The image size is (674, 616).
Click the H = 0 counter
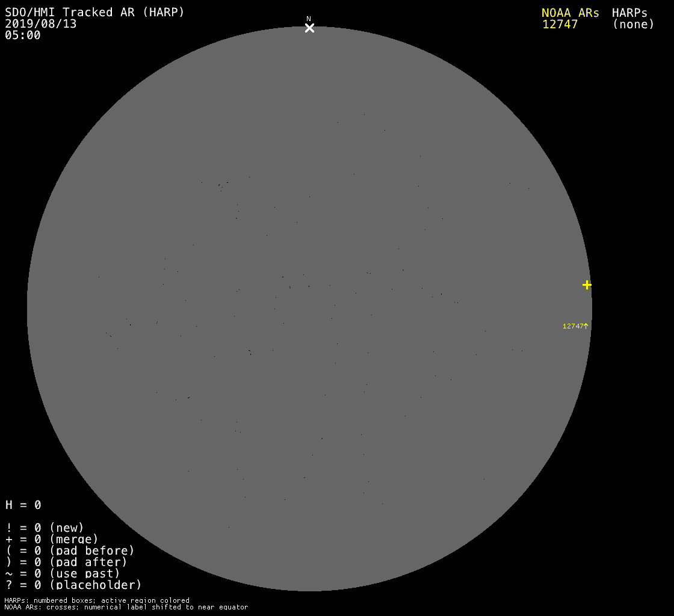[x=23, y=505]
